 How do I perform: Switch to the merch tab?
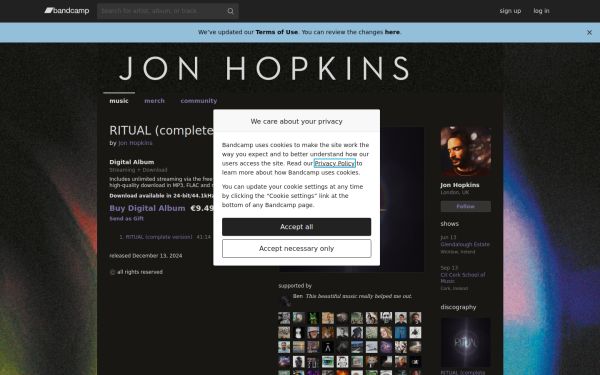click(x=154, y=101)
